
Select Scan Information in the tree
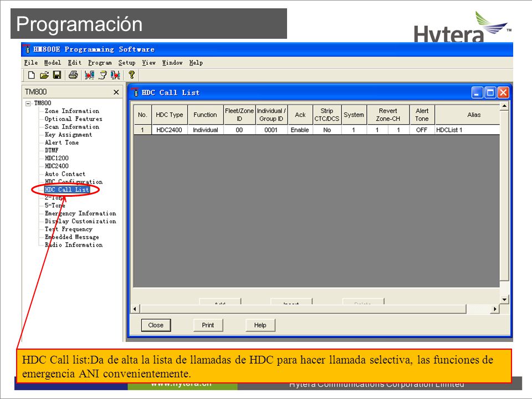click(72, 126)
